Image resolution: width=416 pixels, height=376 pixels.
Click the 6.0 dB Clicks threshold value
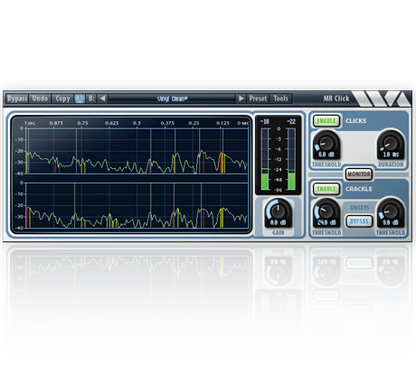pos(326,154)
